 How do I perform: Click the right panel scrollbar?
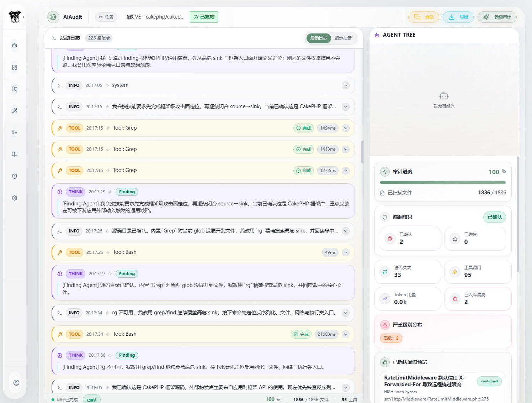pyautogui.click(x=518, y=214)
